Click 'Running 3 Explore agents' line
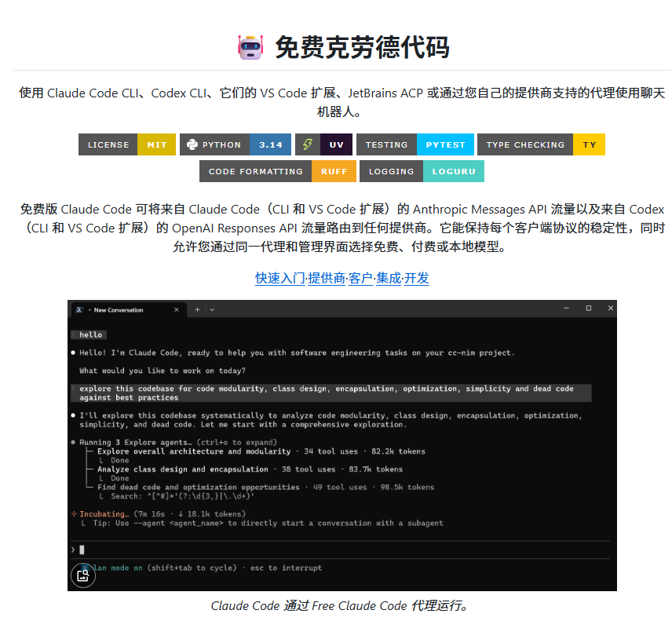This screenshot has height=621, width=672. [174, 442]
